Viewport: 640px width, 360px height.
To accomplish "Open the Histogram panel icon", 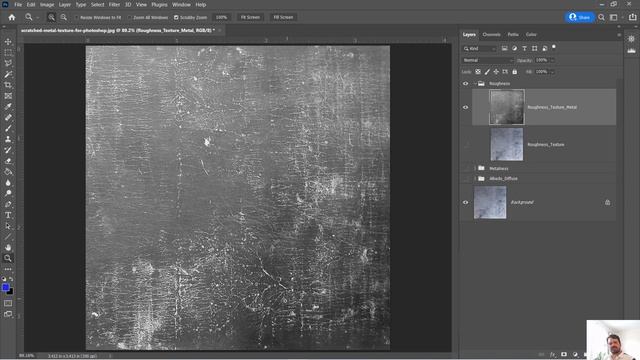I will click(x=631, y=51).
